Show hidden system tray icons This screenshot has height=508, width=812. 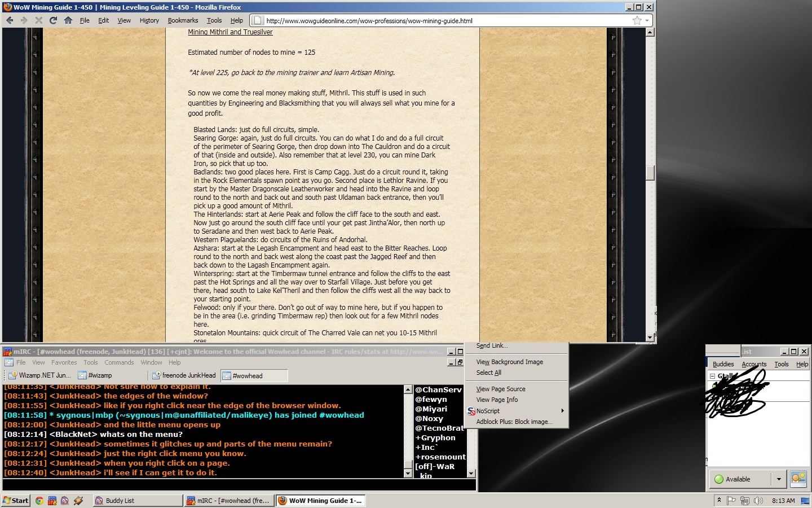coord(719,500)
